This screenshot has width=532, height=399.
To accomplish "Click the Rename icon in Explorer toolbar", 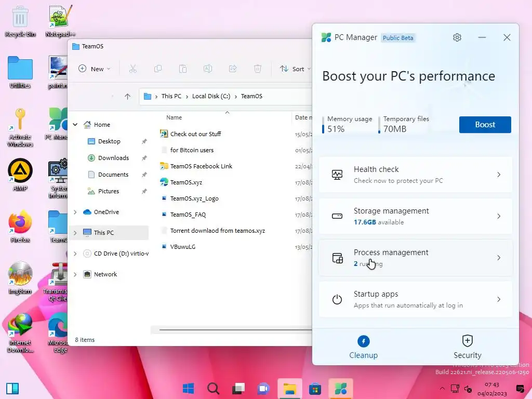I will pos(208,69).
